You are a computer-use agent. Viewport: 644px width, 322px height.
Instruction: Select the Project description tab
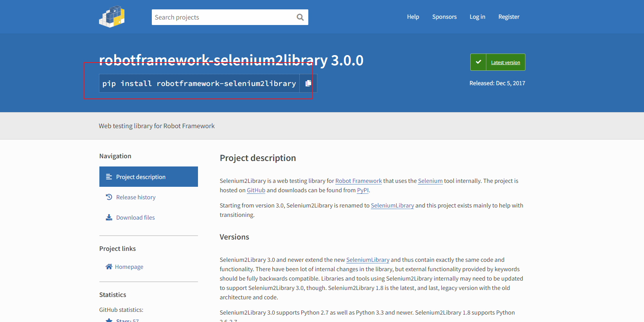pos(149,177)
